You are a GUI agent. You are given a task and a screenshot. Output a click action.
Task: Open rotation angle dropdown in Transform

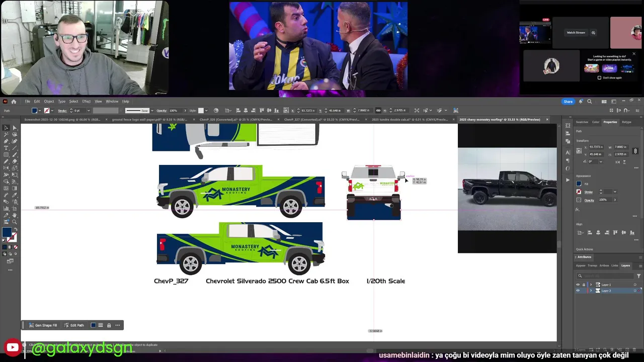click(601, 161)
